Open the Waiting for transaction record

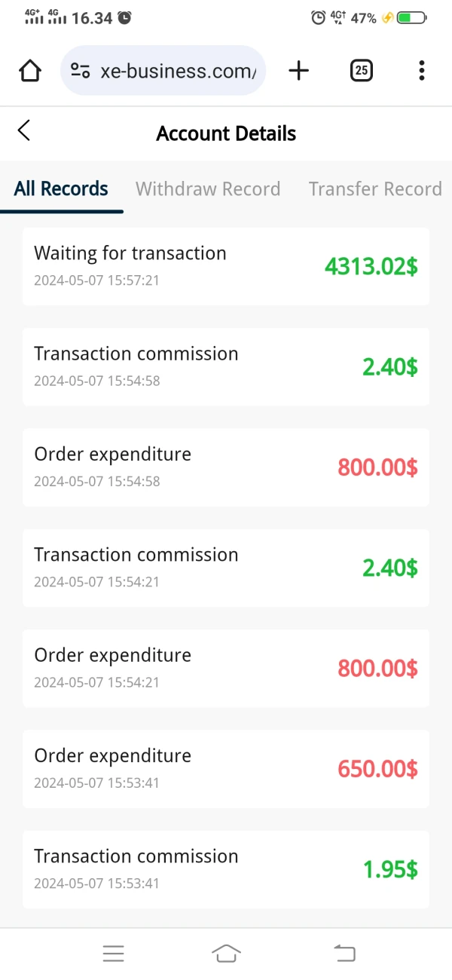coord(130,253)
